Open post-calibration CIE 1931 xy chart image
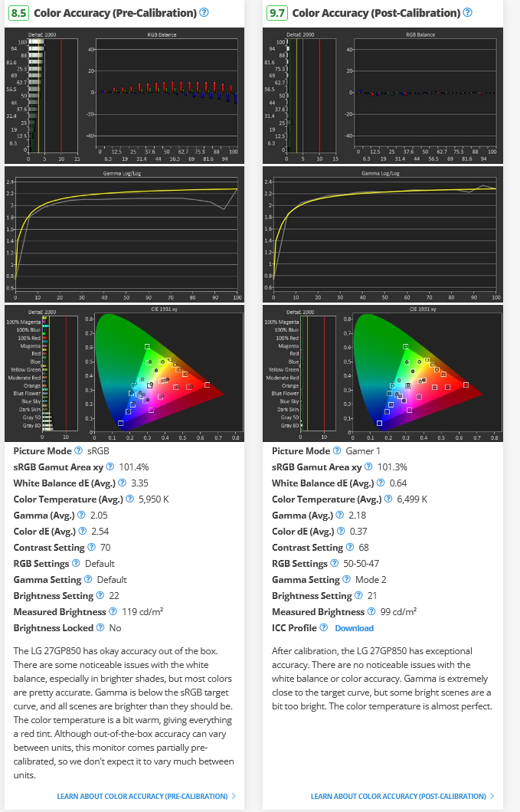Screen dimensions: 520x812 (x=383, y=373)
